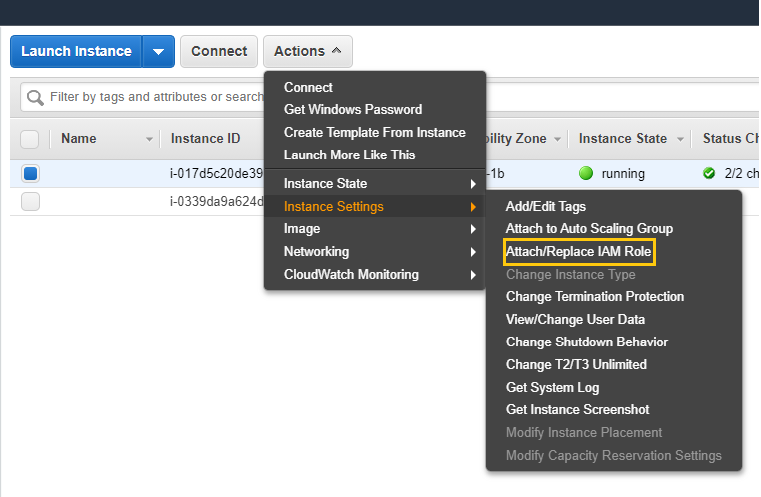Open the Launch Instance dropdown arrow
This screenshot has height=497, width=761.
pos(158,51)
